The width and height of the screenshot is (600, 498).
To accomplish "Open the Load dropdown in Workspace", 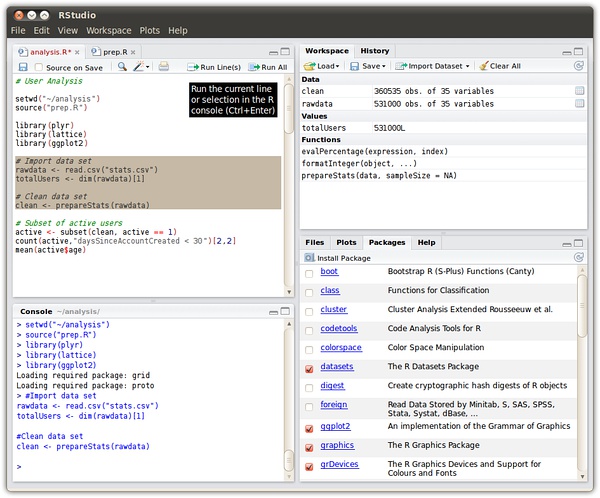I will [322, 66].
